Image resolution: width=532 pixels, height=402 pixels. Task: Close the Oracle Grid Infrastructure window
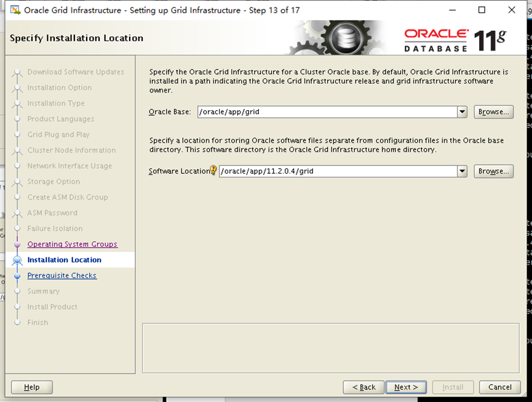click(x=512, y=10)
